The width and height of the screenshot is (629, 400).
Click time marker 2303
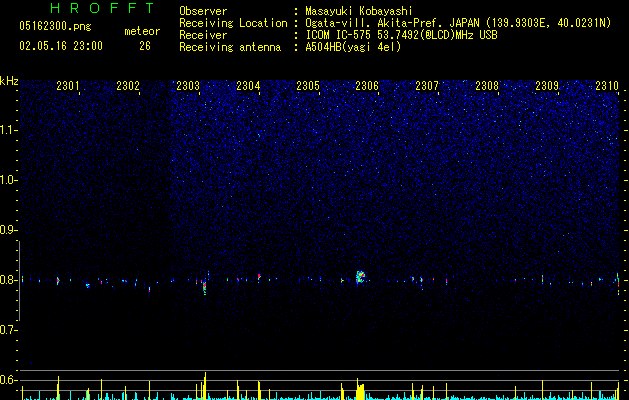(188, 85)
